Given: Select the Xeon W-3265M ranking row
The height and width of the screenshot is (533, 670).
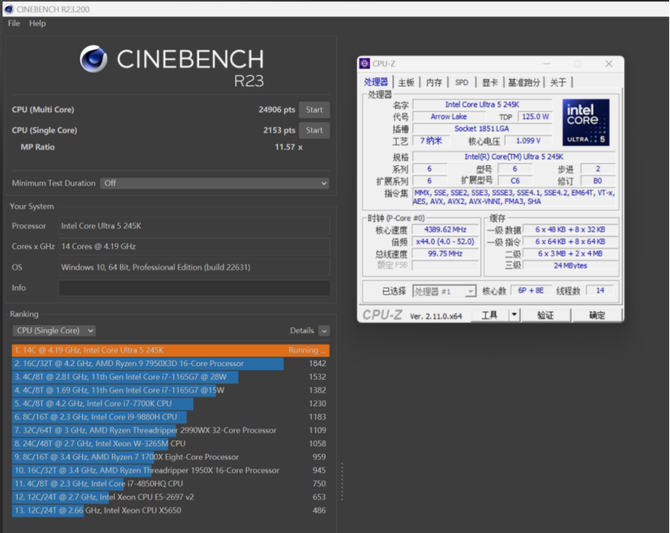Looking at the screenshot, I should [x=170, y=444].
